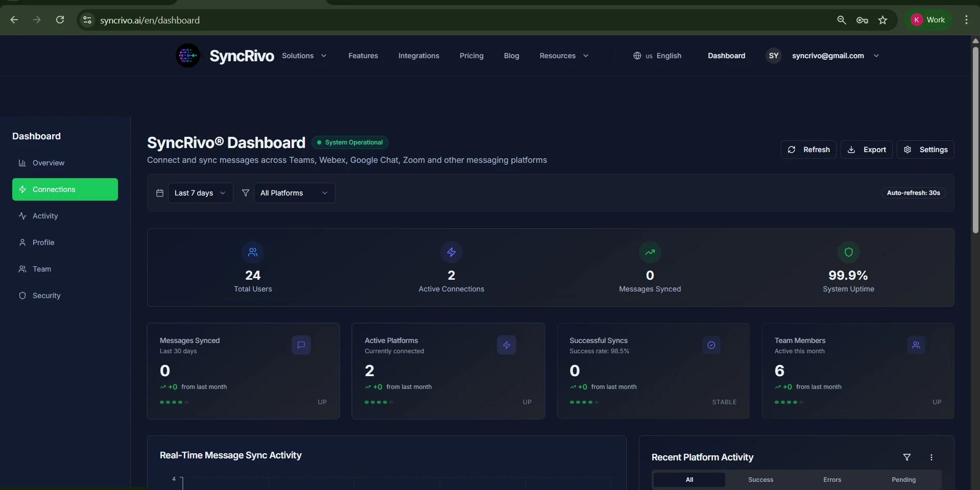The height and width of the screenshot is (490, 980).
Task: Click the Team Members card dot progress indicator
Action: click(789, 402)
